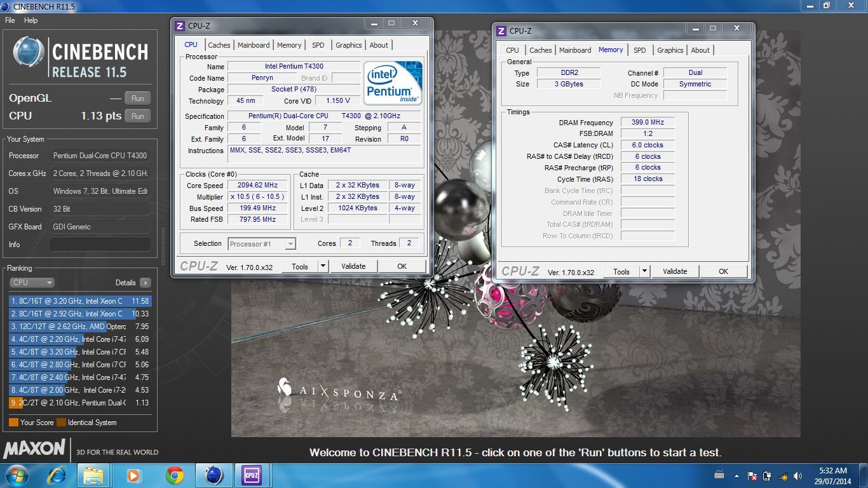Select ranking row 4 Core i7 6.09

pos(80,339)
